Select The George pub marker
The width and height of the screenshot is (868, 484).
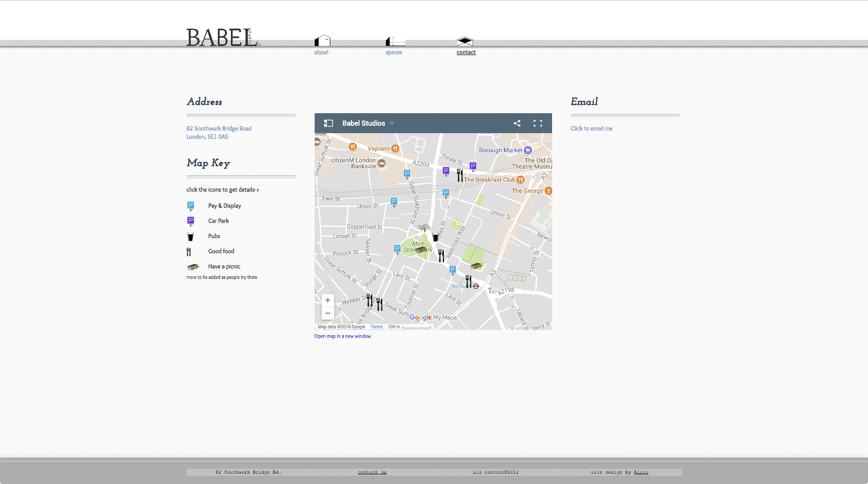[548, 190]
